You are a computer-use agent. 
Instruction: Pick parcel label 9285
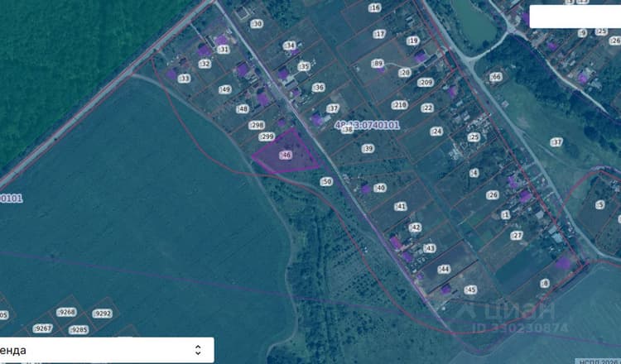pos(79,329)
